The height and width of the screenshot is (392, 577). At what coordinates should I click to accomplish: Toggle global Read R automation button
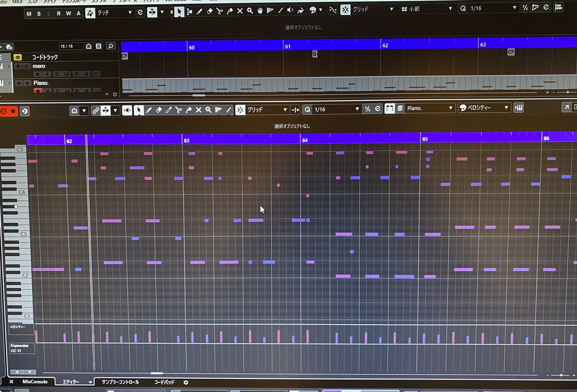(58, 13)
